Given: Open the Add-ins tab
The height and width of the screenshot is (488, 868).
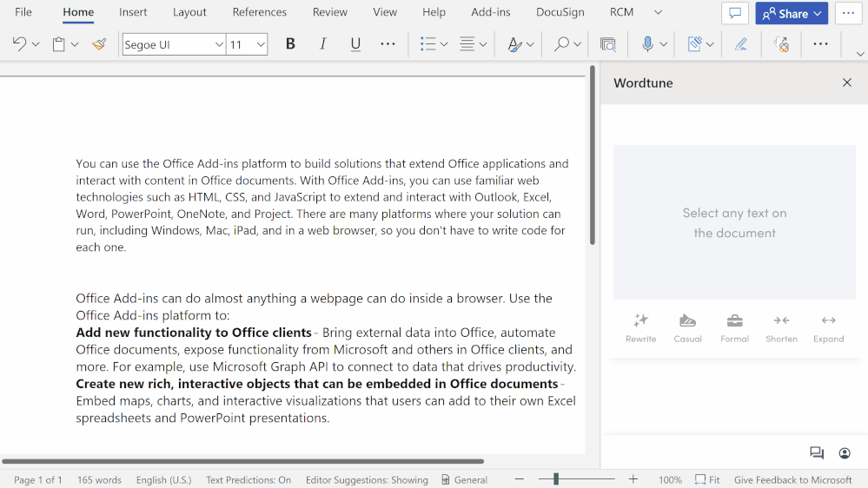Looking at the screenshot, I should tap(490, 12).
